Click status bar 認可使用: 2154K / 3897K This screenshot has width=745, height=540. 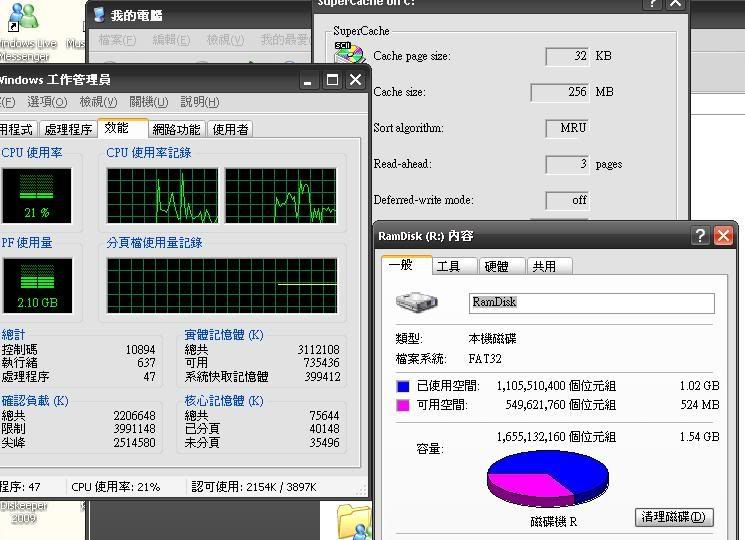[254, 487]
